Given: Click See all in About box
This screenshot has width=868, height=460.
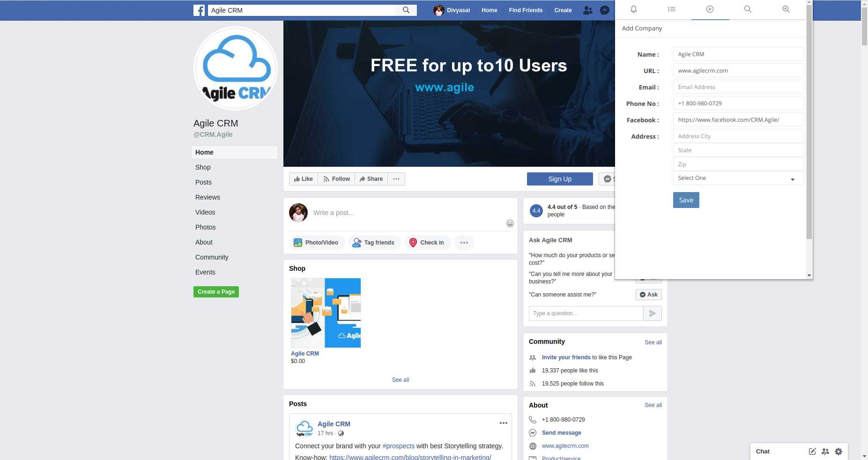Looking at the screenshot, I should pos(653,405).
